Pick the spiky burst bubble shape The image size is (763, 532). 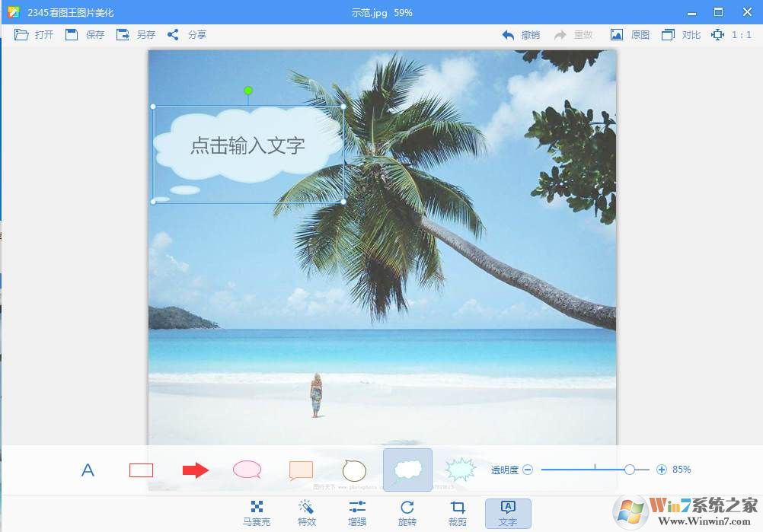tap(460, 470)
